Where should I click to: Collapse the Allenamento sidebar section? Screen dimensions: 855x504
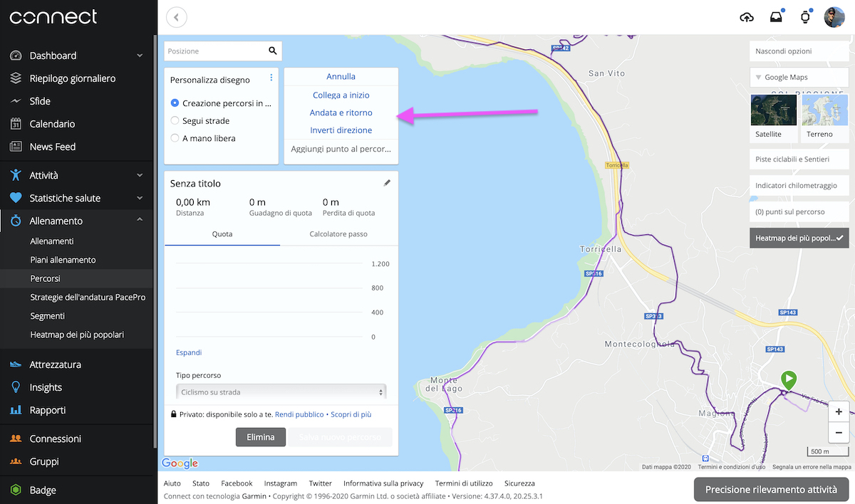(x=140, y=221)
